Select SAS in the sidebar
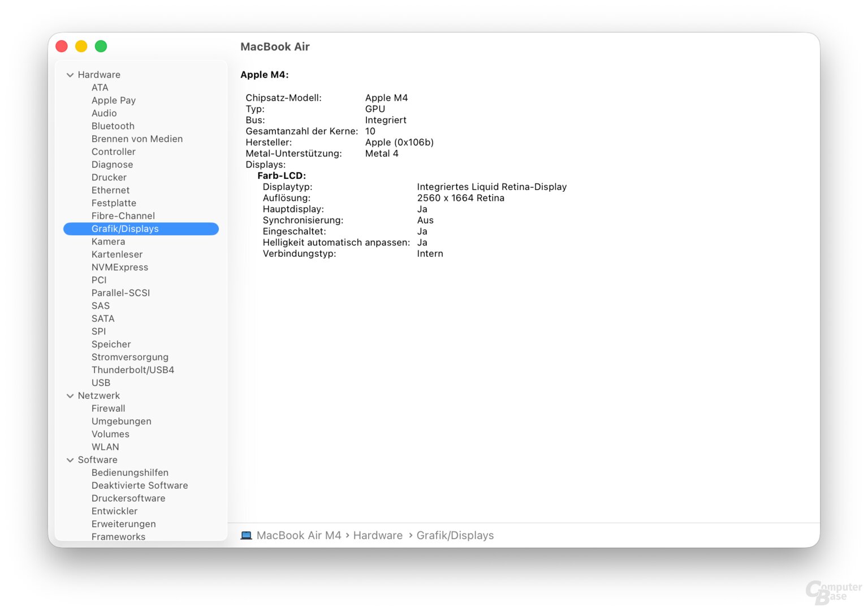The height and width of the screenshot is (611, 868). pos(101,305)
